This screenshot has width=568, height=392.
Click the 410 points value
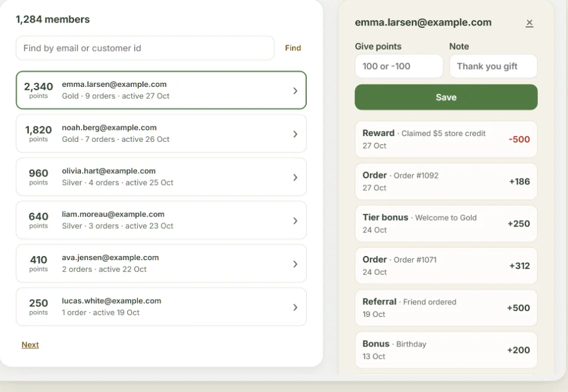click(38, 260)
